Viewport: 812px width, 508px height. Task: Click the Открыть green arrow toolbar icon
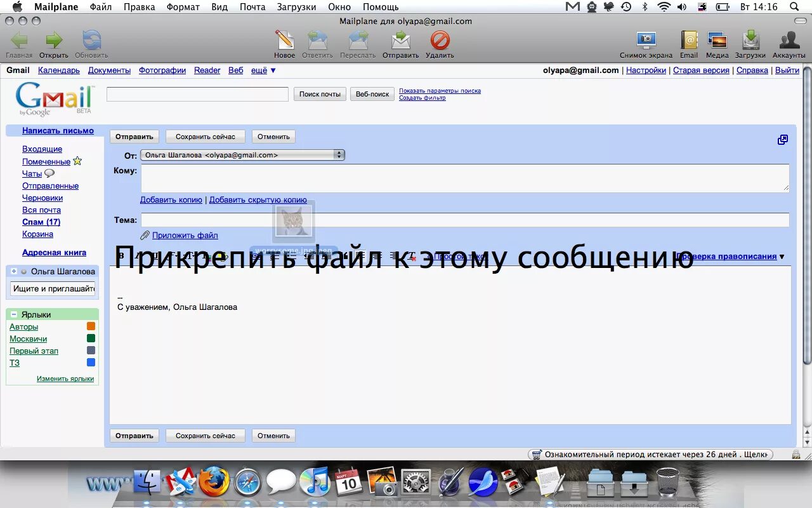coord(54,41)
